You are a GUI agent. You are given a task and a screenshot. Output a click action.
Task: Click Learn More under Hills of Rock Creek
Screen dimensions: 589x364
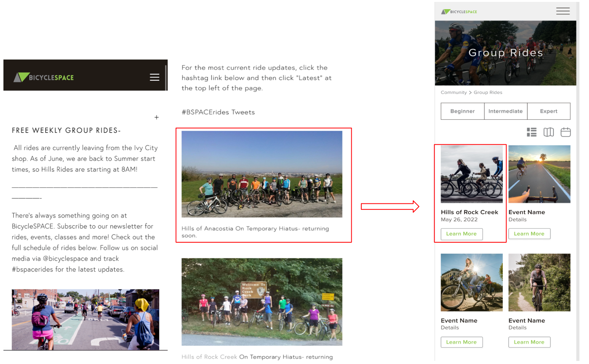tap(462, 234)
